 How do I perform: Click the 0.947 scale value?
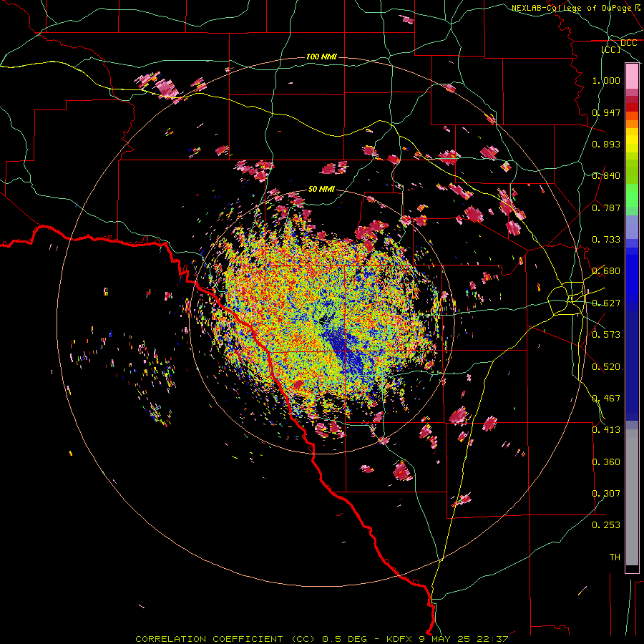(x=606, y=112)
